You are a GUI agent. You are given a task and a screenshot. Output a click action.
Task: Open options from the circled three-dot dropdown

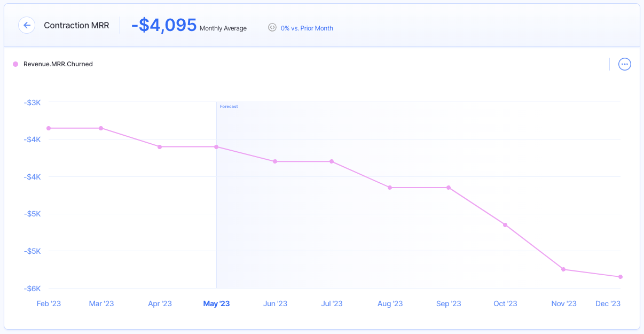click(624, 64)
